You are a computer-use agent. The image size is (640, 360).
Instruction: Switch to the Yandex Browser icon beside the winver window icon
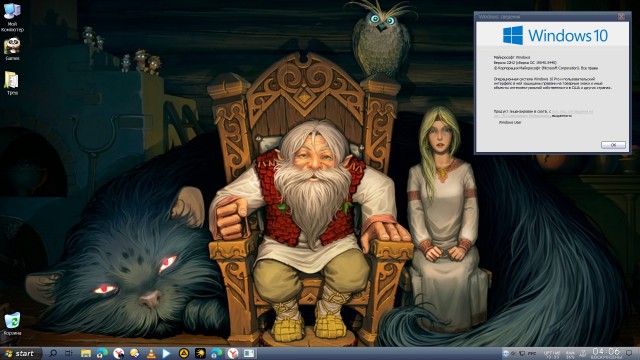click(233, 353)
